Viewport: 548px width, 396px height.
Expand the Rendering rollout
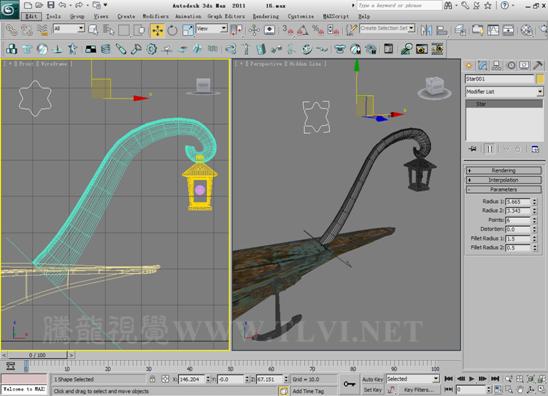tap(504, 170)
